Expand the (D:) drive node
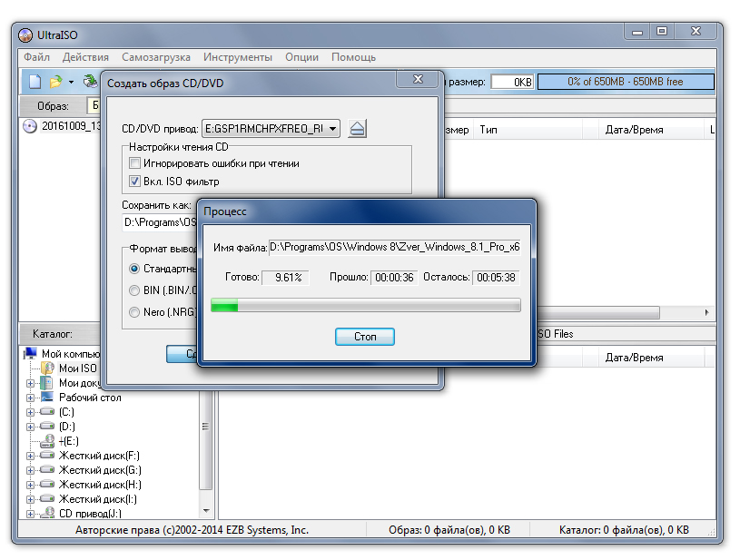Viewport: 740px width, 560px height. click(x=30, y=427)
